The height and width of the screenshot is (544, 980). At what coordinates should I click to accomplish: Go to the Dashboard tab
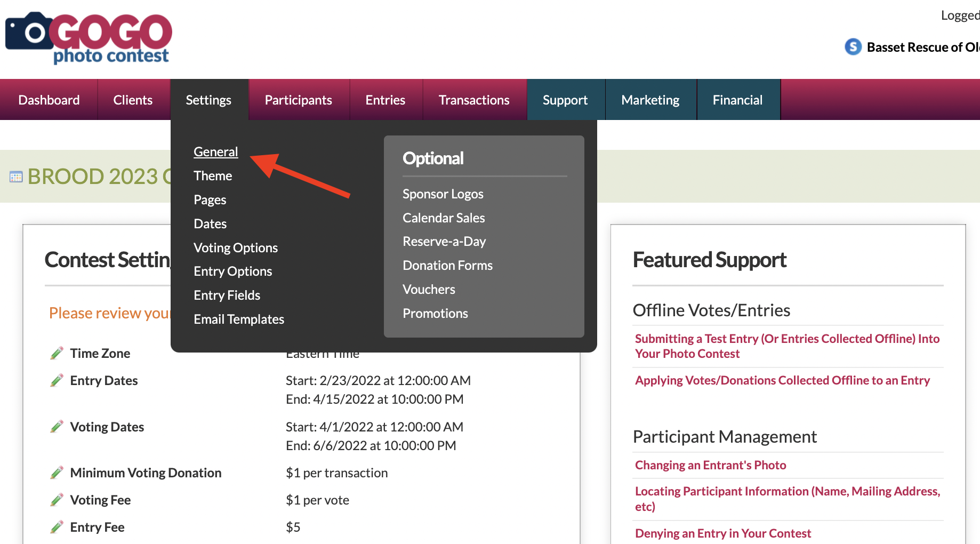point(49,100)
